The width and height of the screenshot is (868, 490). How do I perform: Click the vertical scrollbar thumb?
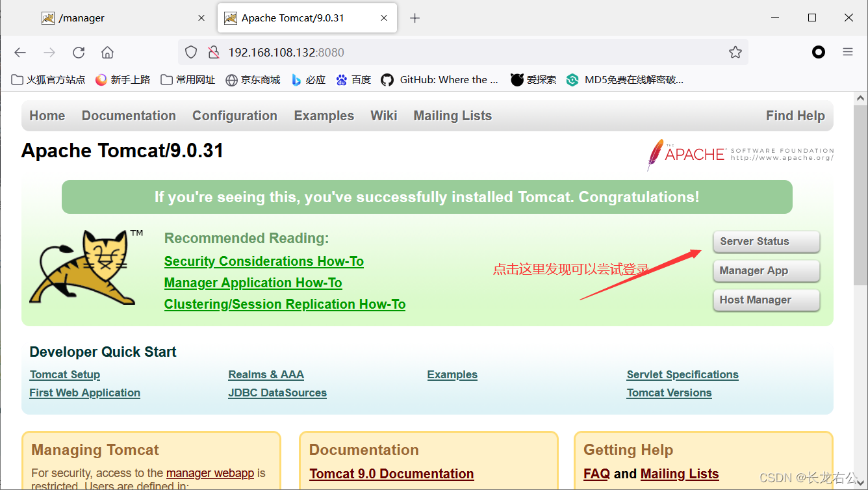tap(860, 196)
